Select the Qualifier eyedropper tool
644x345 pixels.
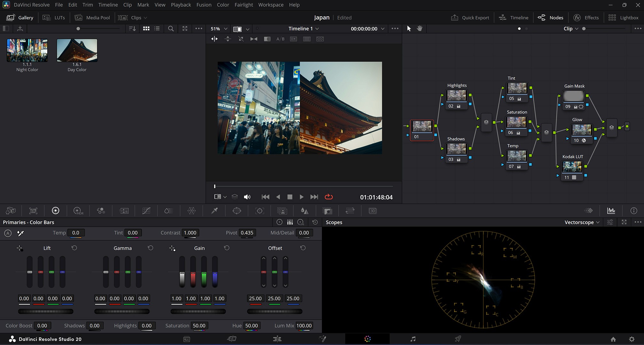click(x=214, y=211)
